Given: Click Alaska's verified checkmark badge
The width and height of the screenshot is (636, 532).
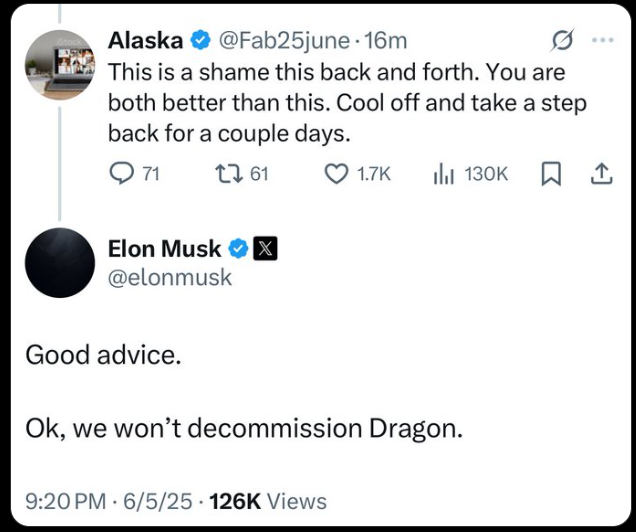Looking at the screenshot, I should (x=199, y=42).
